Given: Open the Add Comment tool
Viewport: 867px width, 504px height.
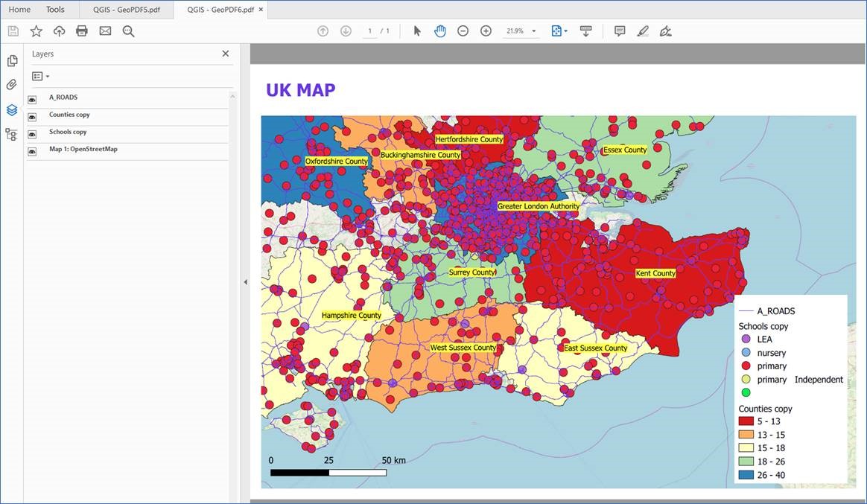Looking at the screenshot, I should click(x=620, y=31).
